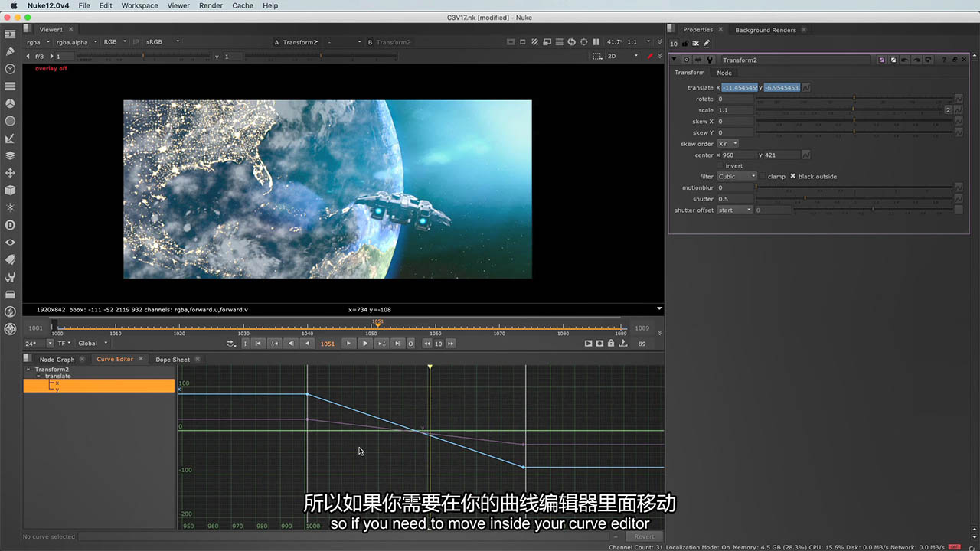This screenshot has height=551, width=980.
Task: Open the ToolSets wrench icon in toolbar
Action: (x=10, y=277)
